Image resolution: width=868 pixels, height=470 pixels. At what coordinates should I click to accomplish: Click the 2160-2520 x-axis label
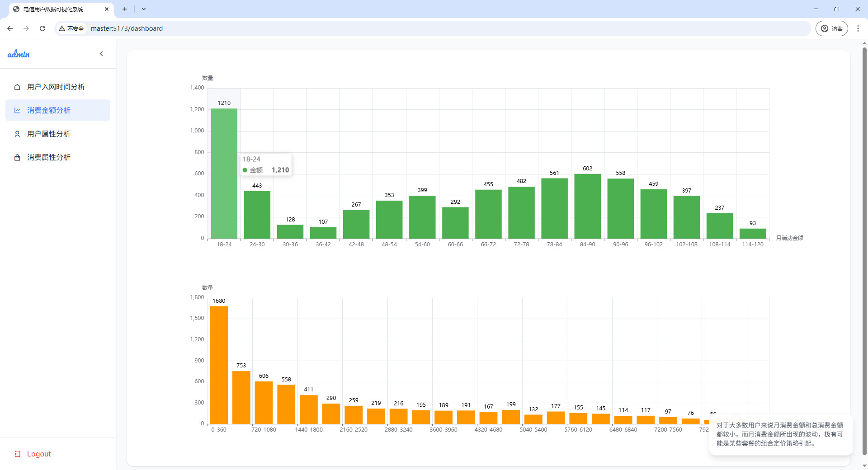pyautogui.click(x=354, y=430)
